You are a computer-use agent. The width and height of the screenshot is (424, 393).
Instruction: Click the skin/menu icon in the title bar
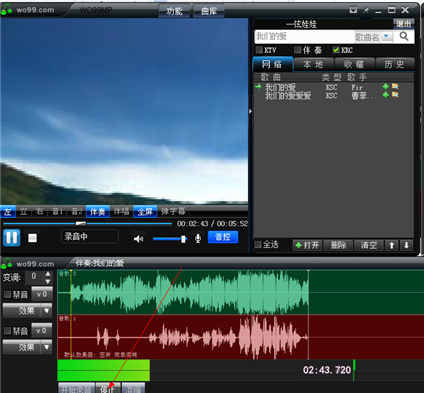coord(353,10)
